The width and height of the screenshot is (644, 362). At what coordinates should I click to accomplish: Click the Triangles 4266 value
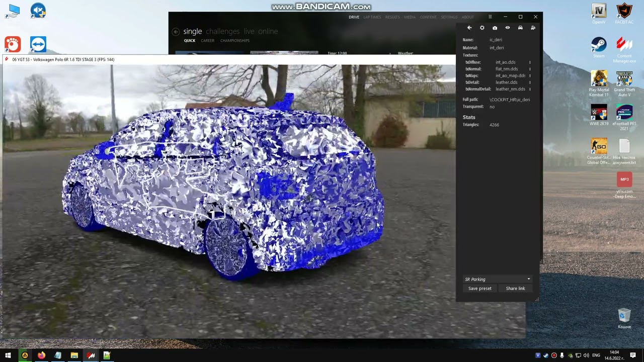point(494,125)
